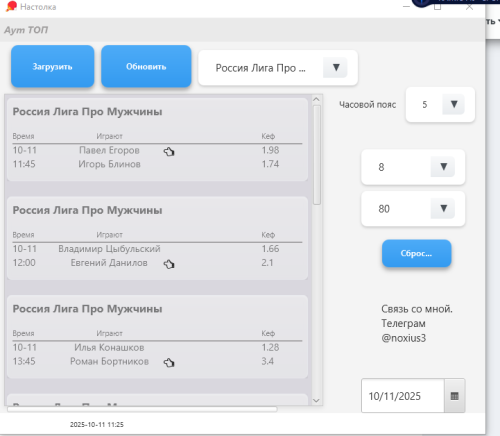500x436 pixels.
Task: Click the hand pointer icon beside Роман Бортников
Action: 169,362
